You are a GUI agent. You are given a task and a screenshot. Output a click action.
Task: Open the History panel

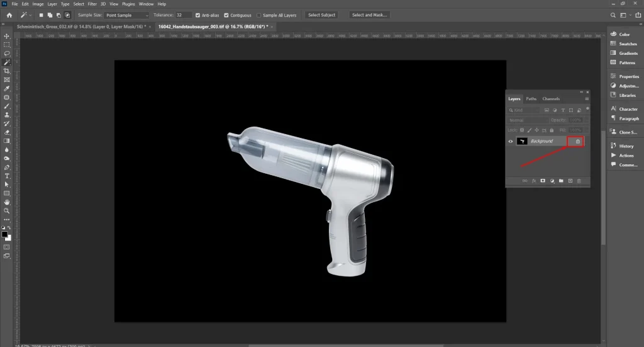coord(626,145)
